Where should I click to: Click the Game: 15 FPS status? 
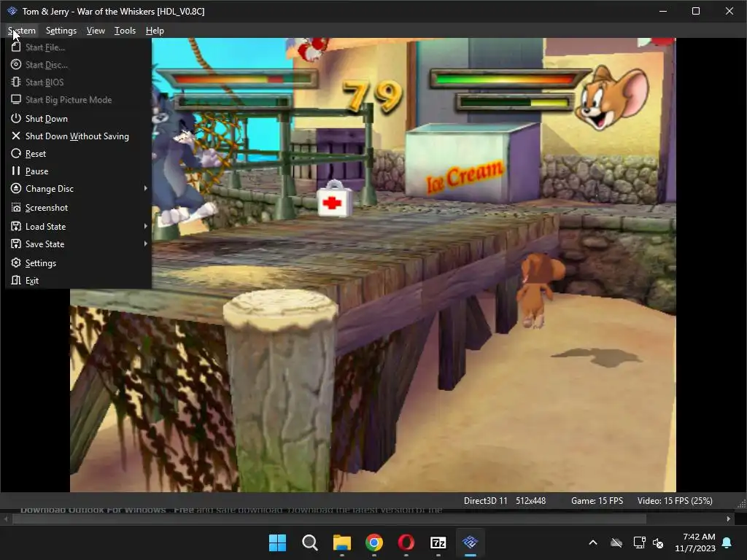597,500
